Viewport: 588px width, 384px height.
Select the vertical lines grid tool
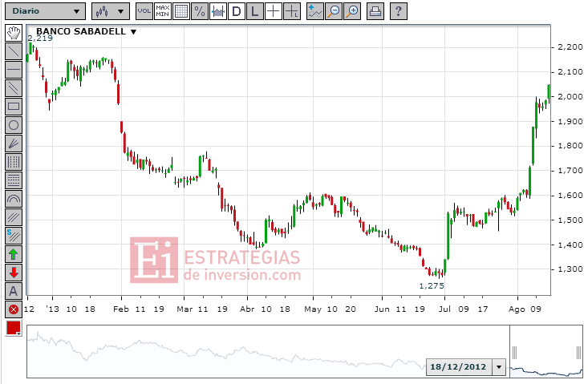[x=14, y=162]
